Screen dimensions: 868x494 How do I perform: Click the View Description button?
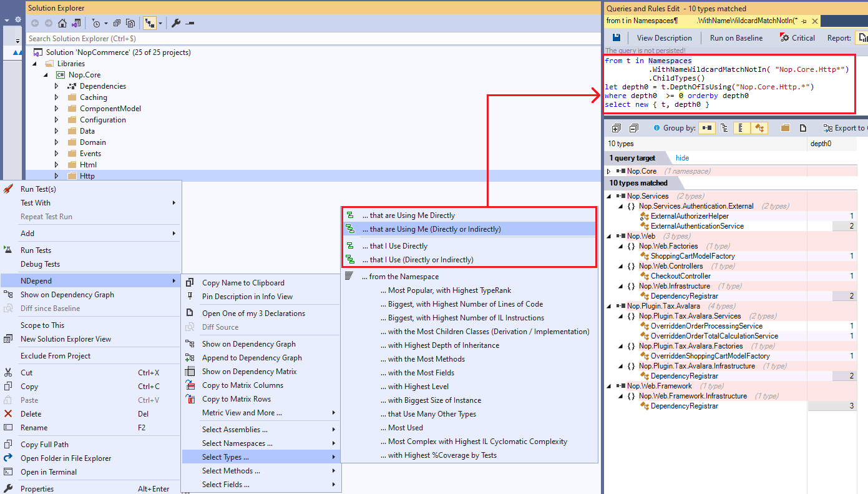click(x=664, y=37)
